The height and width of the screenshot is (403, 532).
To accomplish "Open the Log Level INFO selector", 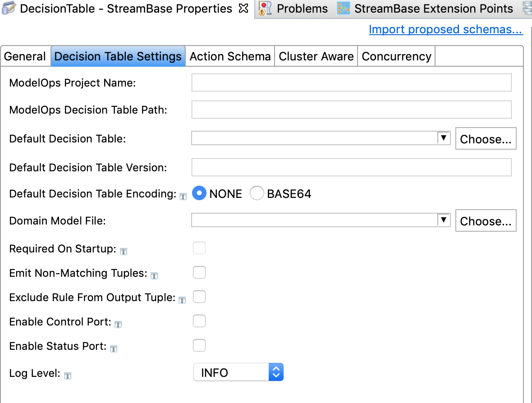I will pyautogui.click(x=238, y=372).
